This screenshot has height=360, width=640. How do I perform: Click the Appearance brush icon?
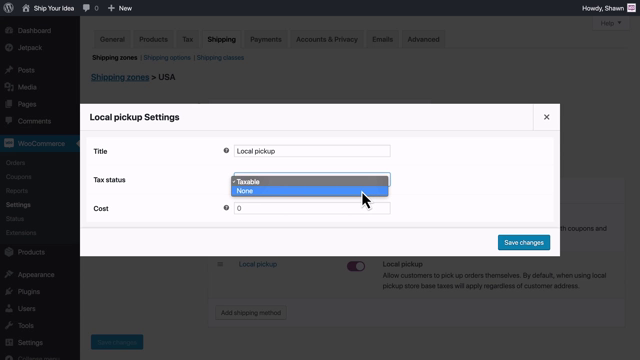tap(9, 274)
